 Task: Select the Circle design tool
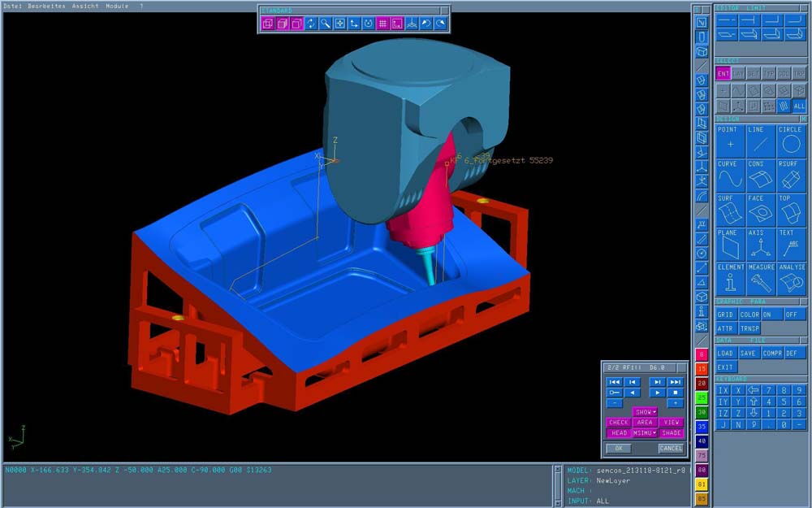(x=790, y=141)
